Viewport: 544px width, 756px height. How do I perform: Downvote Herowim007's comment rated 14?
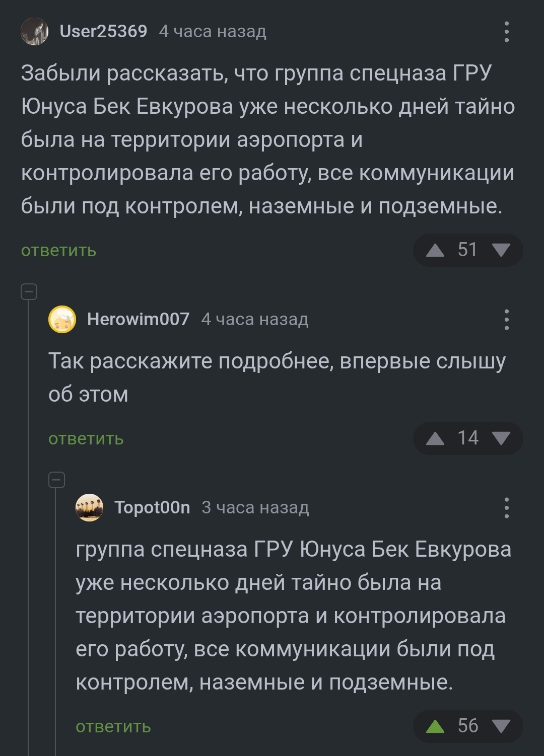(501, 438)
